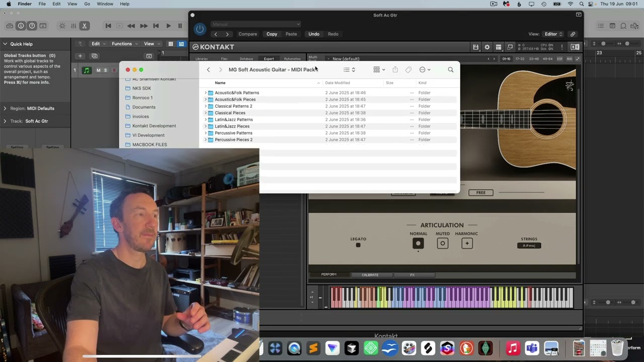Switch to Kontakt Expert tab
644x362 pixels.
[x=269, y=59]
